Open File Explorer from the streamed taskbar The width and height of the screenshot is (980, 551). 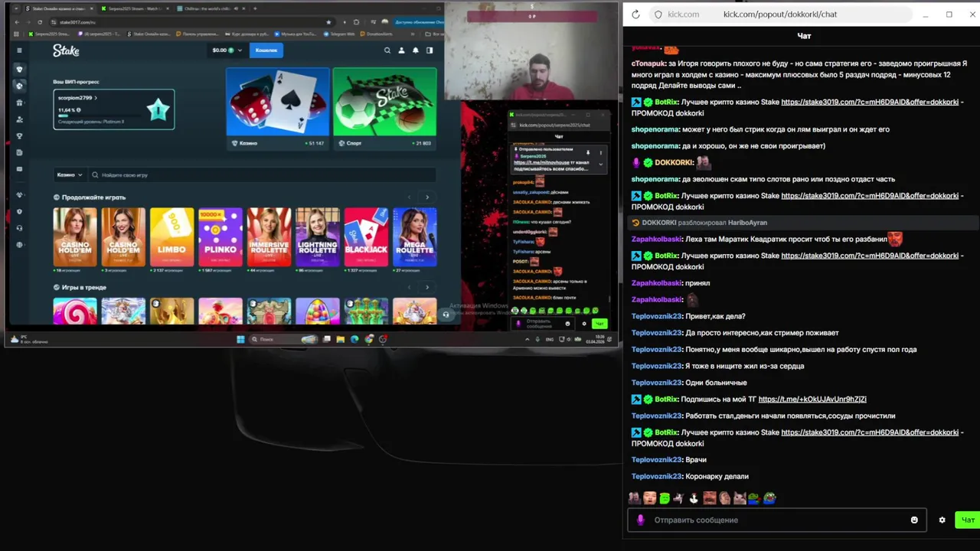tap(341, 339)
